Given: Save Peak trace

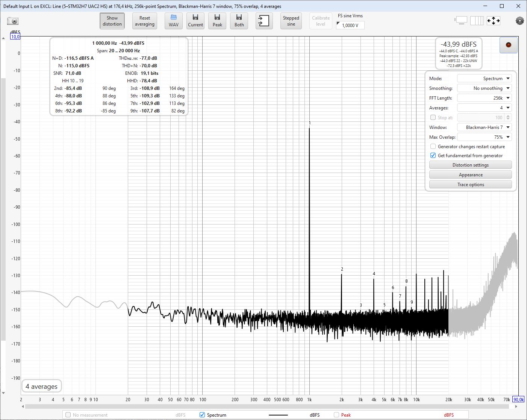Looking at the screenshot, I should point(217,21).
